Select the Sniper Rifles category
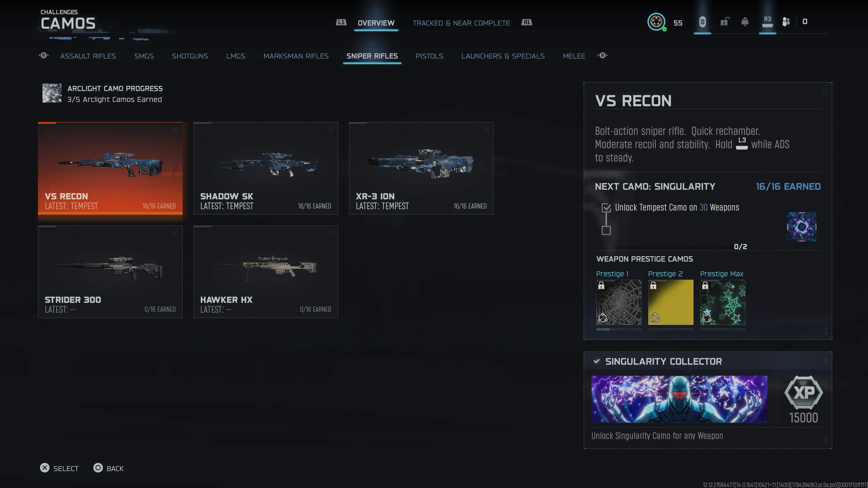This screenshot has height=488, width=868. point(372,56)
